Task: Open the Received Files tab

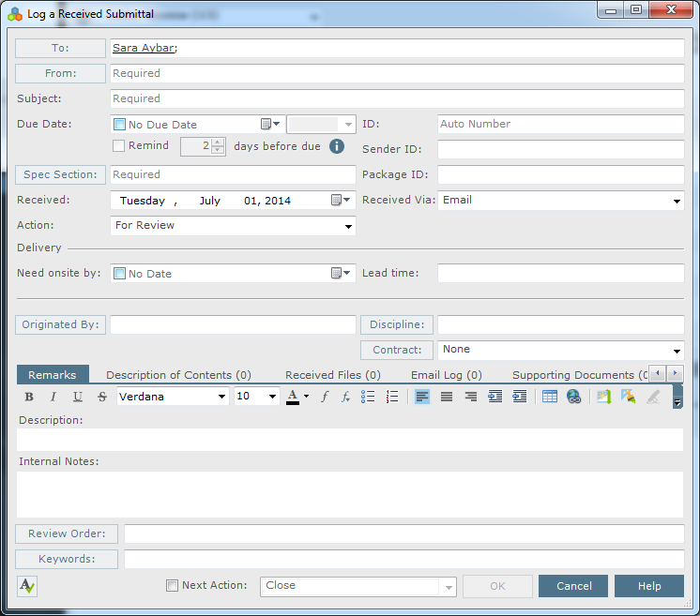Action: [333, 375]
